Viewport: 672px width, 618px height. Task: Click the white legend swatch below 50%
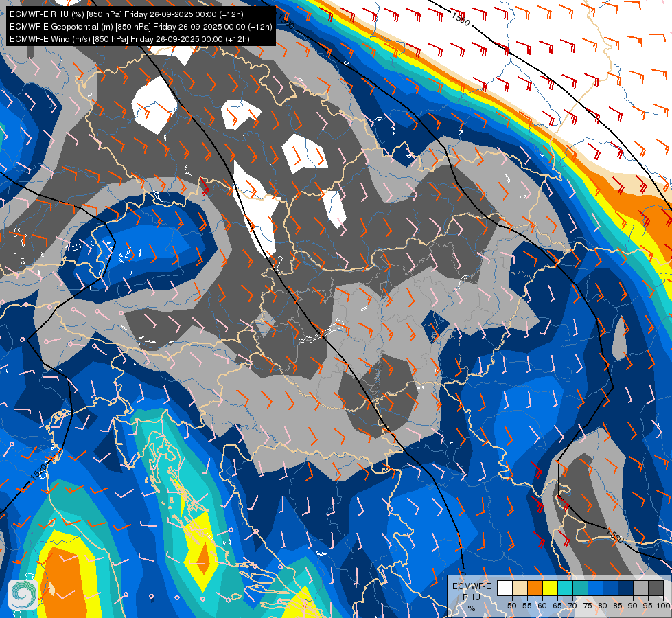coord(505,588)
